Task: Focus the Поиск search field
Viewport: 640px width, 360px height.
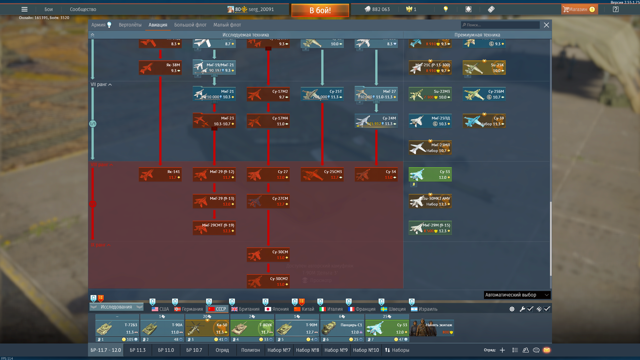Action: click(500, 25)
